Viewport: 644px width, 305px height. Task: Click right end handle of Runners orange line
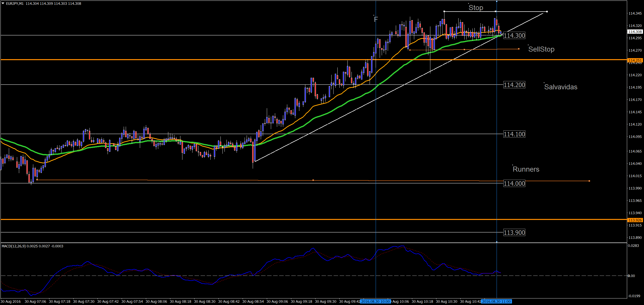pos(589,181)
